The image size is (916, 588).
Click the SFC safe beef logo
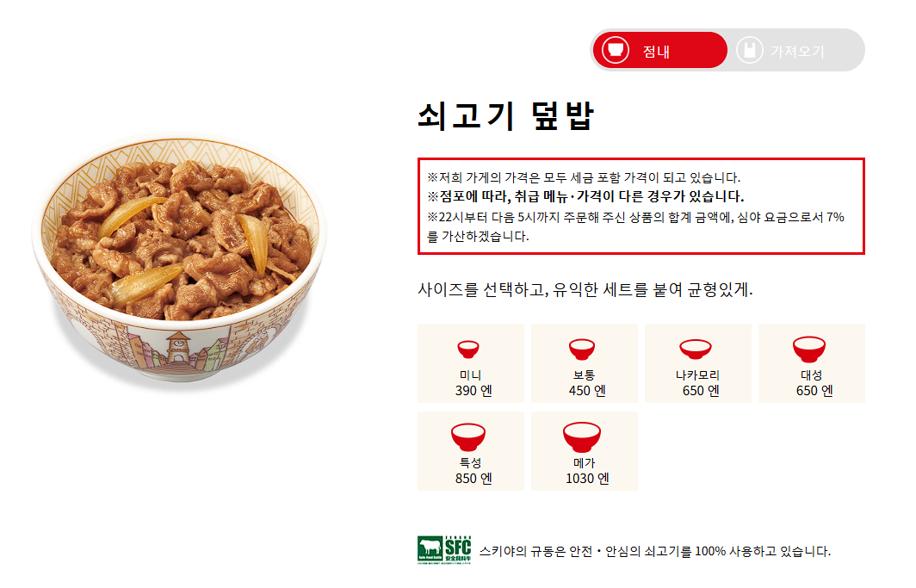click(x=444, y=549)
